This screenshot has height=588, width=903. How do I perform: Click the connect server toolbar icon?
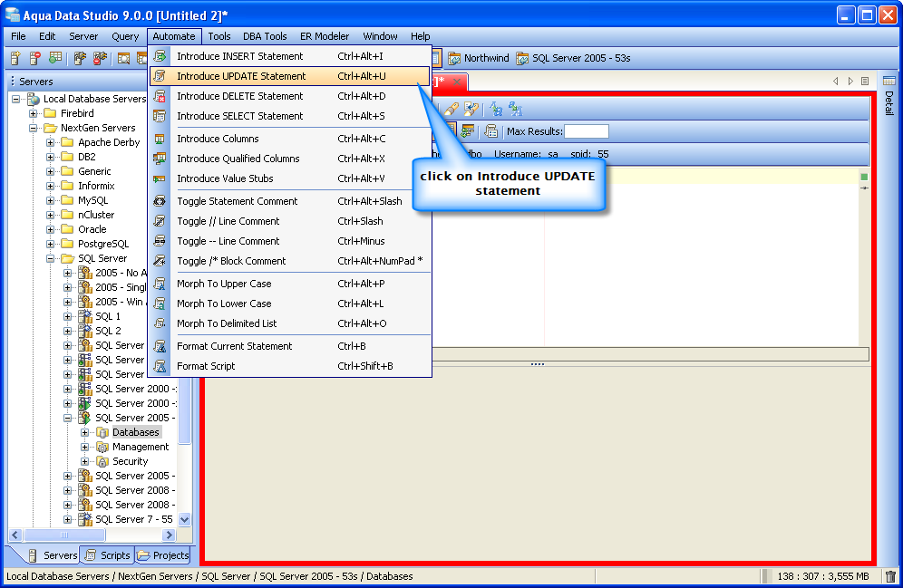tap(80, 58)
